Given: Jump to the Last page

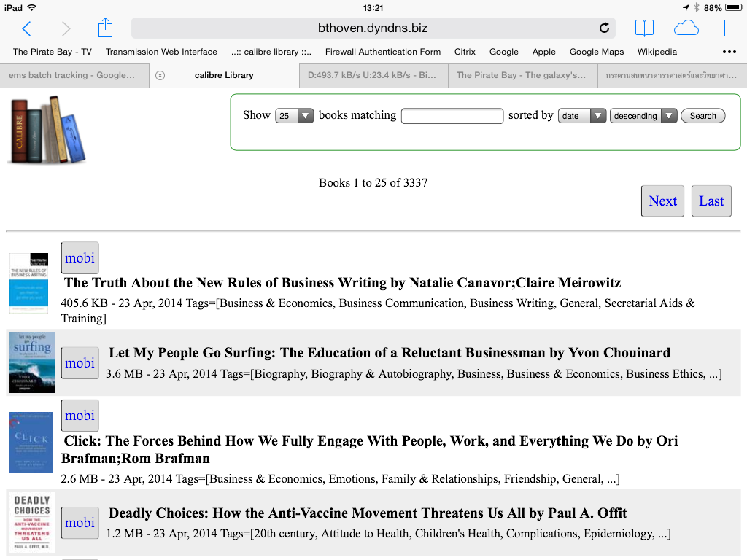Looking at the screenshot, I should coord(711,201).
